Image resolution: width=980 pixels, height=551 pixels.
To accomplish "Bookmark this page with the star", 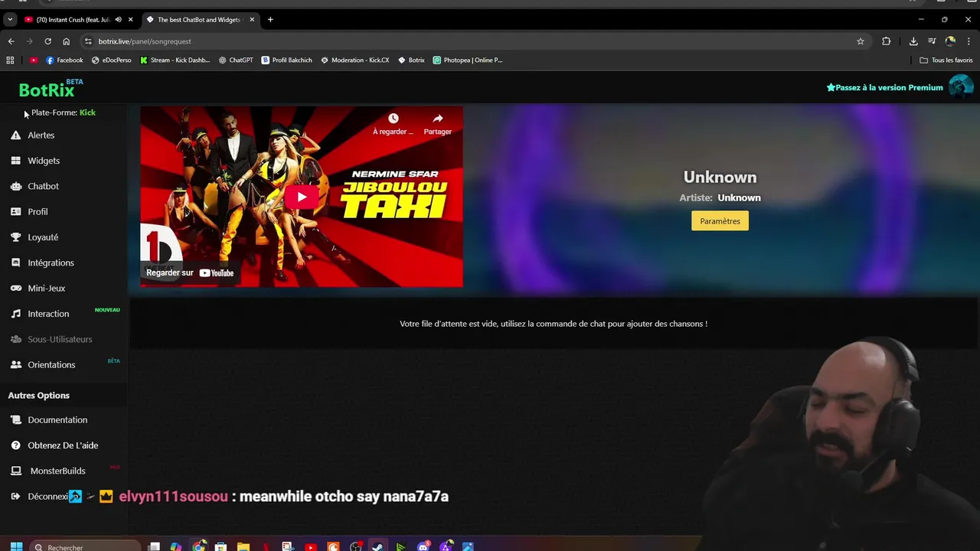I will point(861,41).
